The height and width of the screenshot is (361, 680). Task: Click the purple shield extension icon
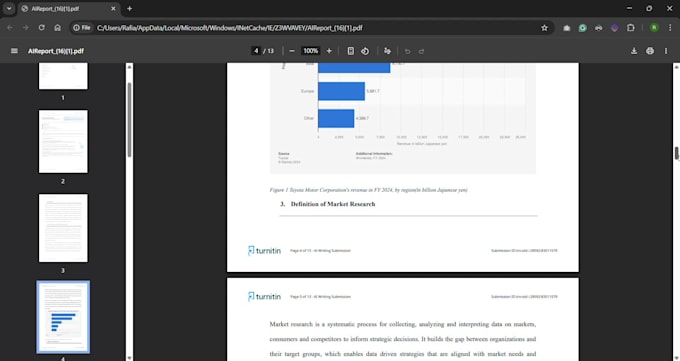click(x=615, y=28)
